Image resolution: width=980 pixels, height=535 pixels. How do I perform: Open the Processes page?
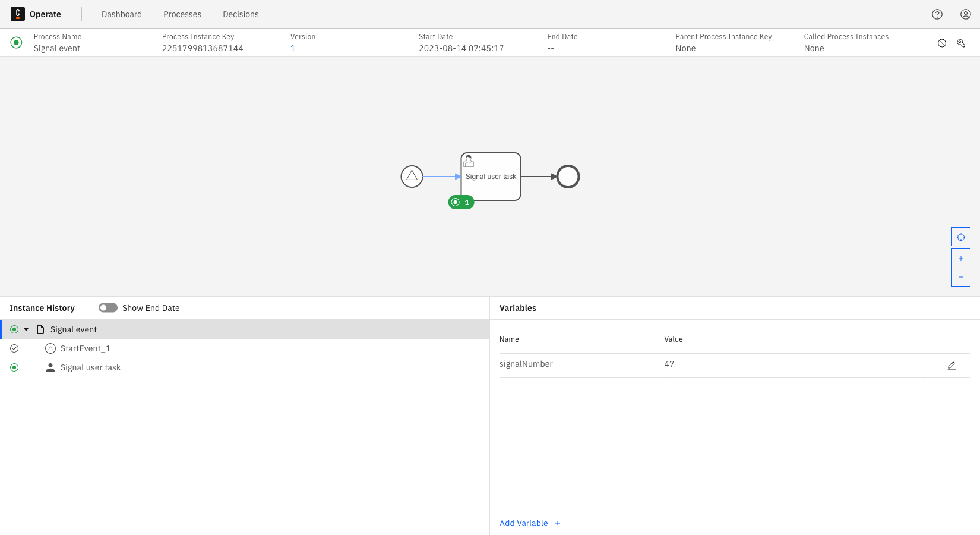click(182, 14)
